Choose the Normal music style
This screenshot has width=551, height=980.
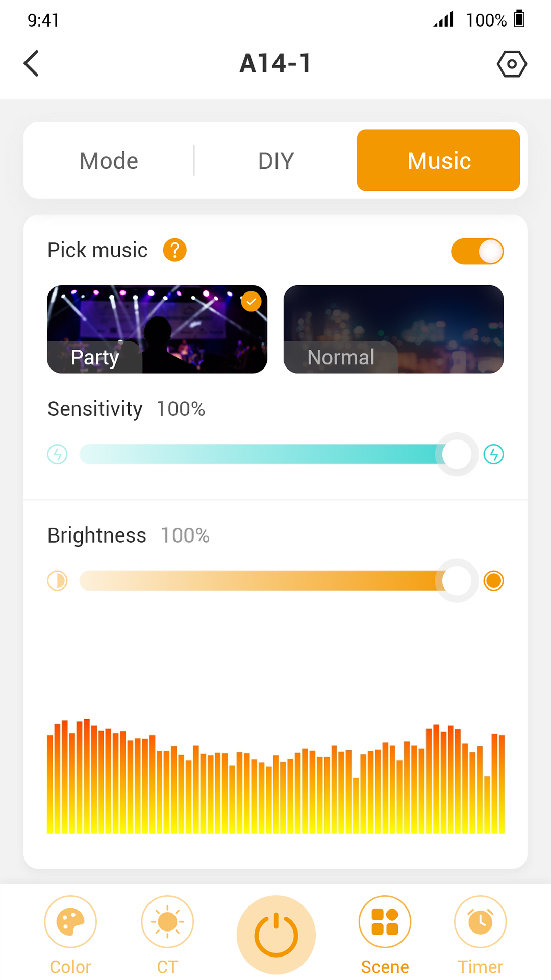(393, 329)
